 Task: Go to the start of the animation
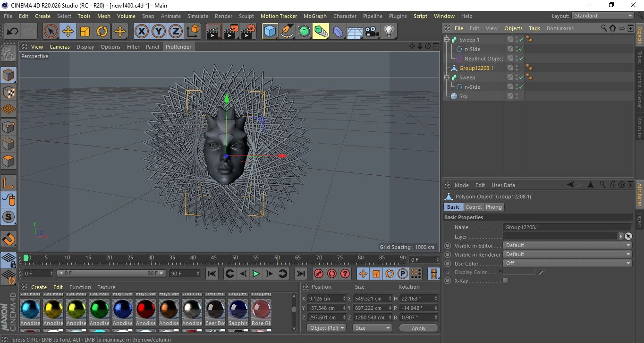212,273
